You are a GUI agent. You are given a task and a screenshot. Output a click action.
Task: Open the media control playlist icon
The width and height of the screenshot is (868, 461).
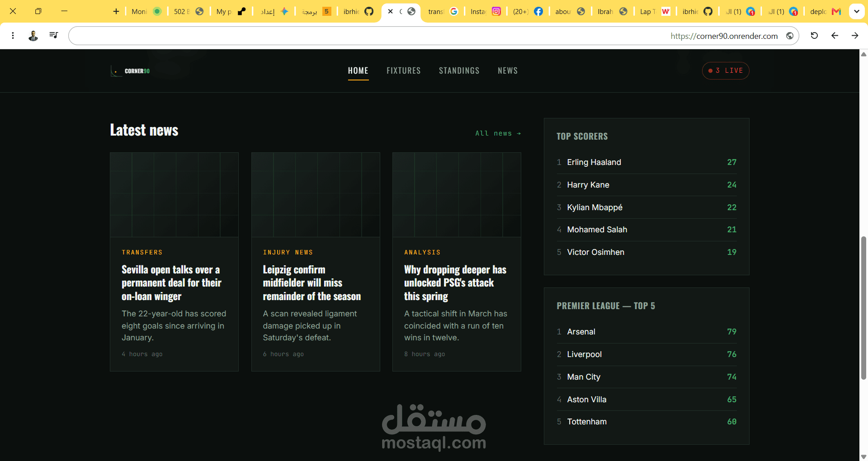(53, 35)
